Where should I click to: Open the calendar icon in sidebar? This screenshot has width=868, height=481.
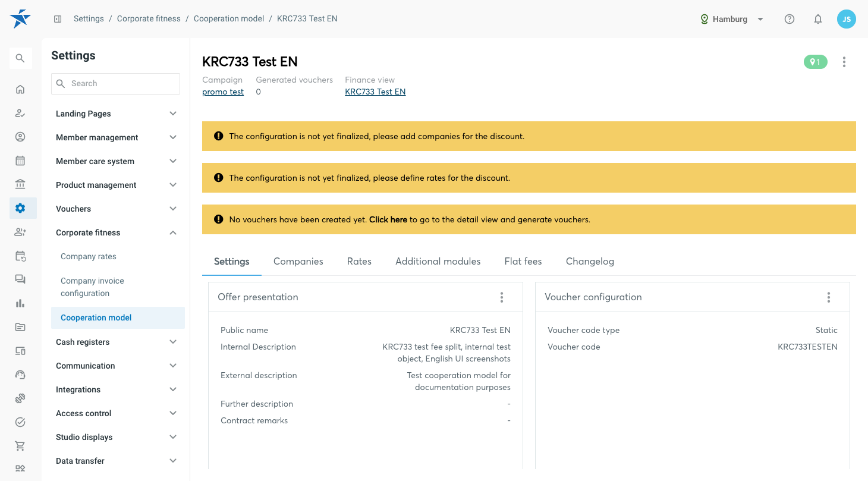click(x=20, y=161)
